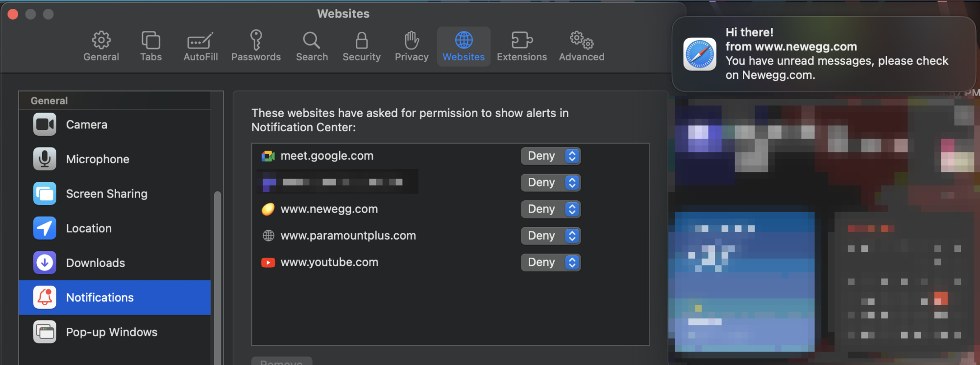980x365 pixels.
Task: Open the Extensions preferences pane
Action: (522, 47)
